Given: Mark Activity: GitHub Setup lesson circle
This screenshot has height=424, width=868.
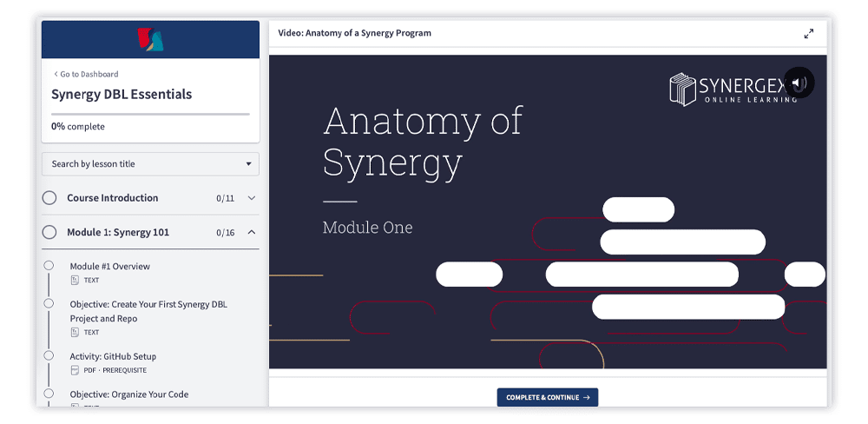Looking at the screenshot, I should (x=49, y=355).
